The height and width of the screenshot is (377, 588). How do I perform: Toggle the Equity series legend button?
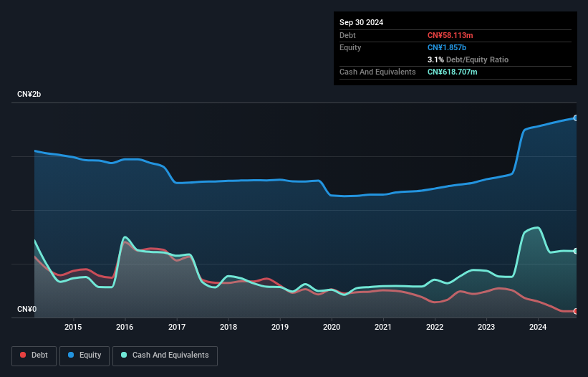pos(85,355)
